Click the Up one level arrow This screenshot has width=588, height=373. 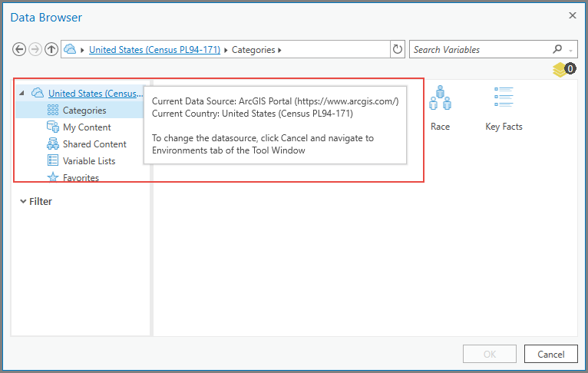point(51,50)
